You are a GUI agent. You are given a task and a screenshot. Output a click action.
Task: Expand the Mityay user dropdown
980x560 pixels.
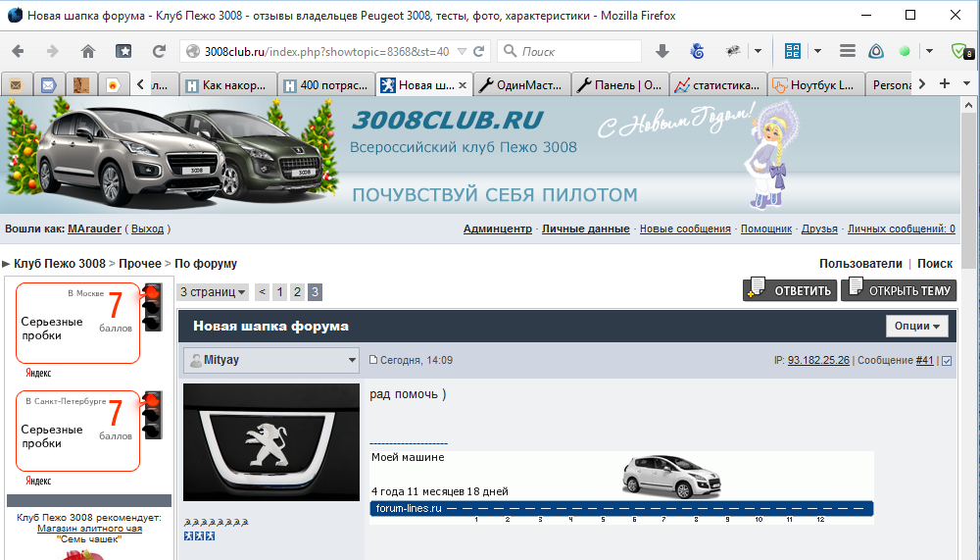(353, 361)
